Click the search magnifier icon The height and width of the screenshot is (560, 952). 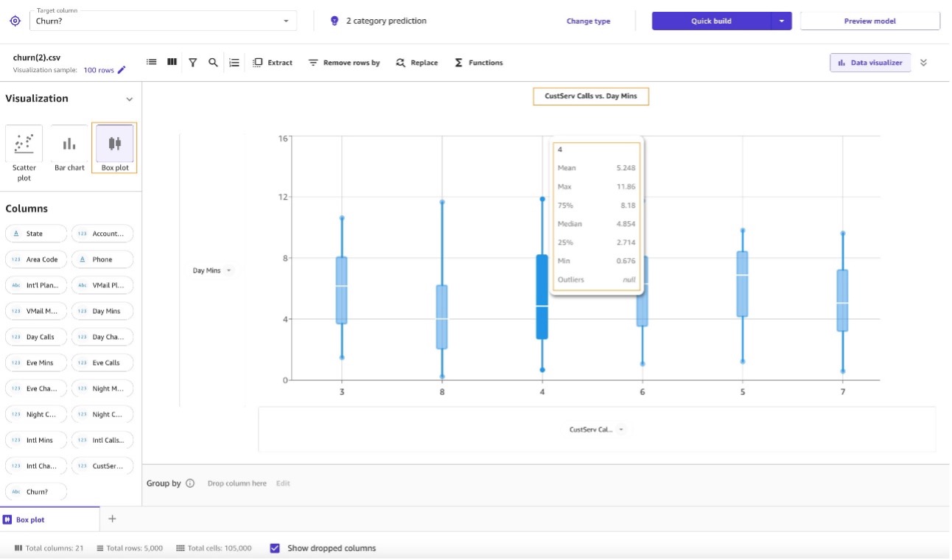213,63
